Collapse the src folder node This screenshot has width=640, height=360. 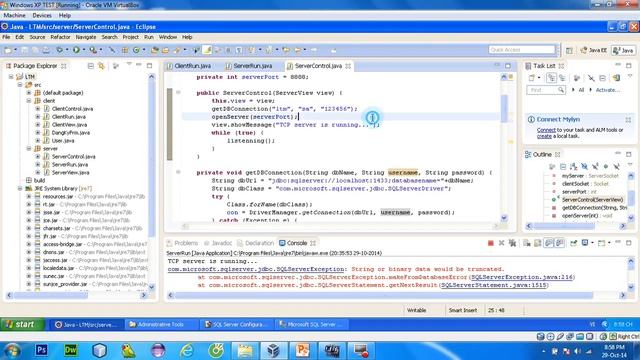pos(20,85)
